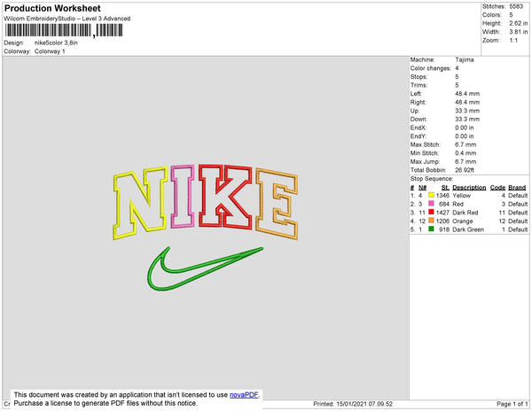Click the Colors value 5 in header
532x411 pixels.
[511, 15]
